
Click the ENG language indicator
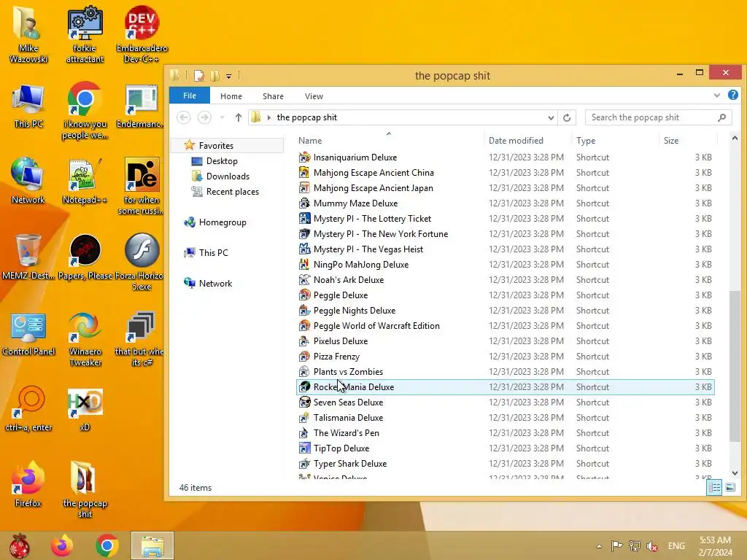[676, 546]
